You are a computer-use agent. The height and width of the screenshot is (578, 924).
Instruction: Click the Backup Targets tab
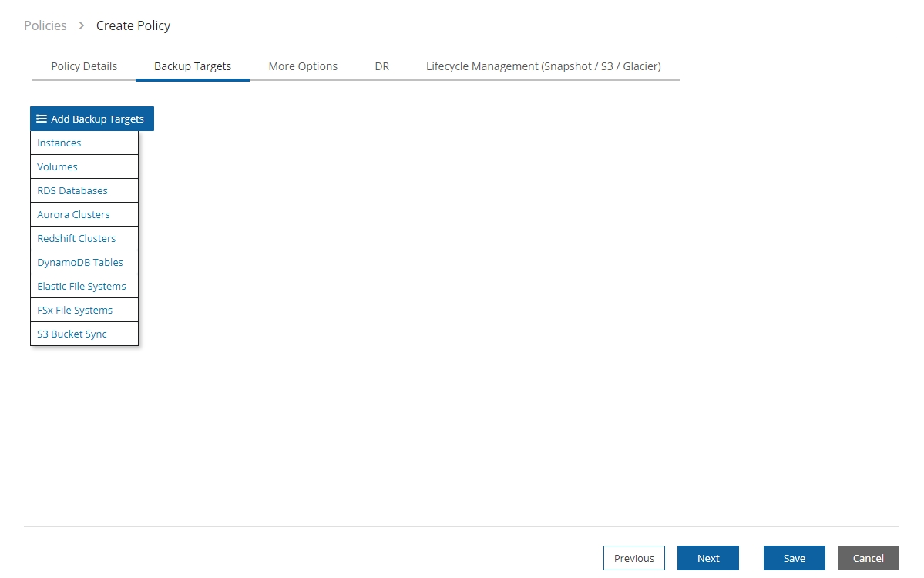(193, 66)
